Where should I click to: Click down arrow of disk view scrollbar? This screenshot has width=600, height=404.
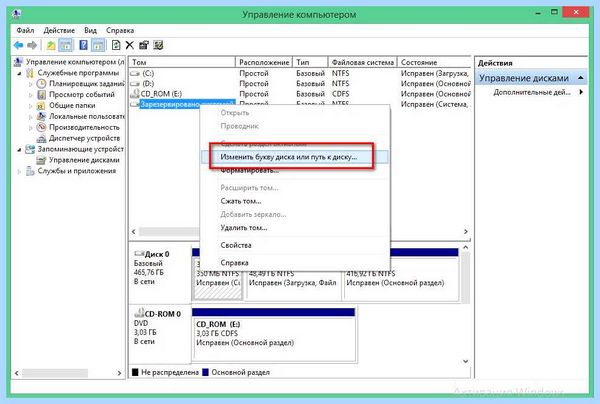[466, 361]
